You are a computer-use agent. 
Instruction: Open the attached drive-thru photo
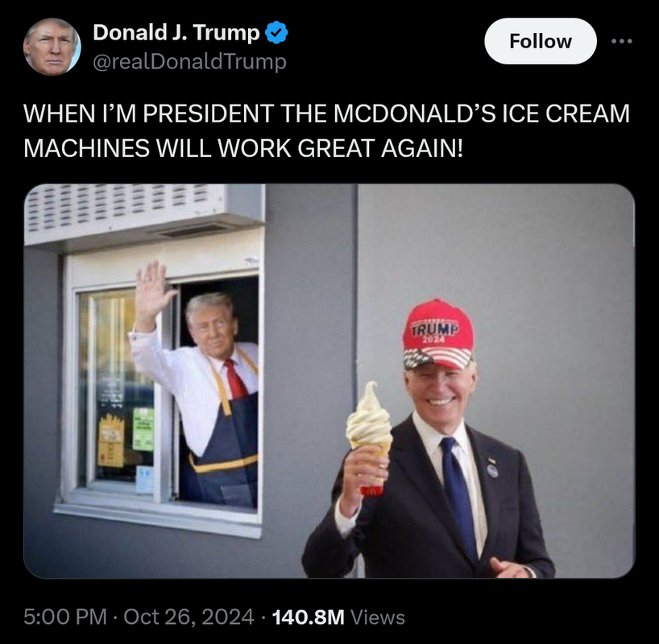pyautogui.click(x=329, y=381)
